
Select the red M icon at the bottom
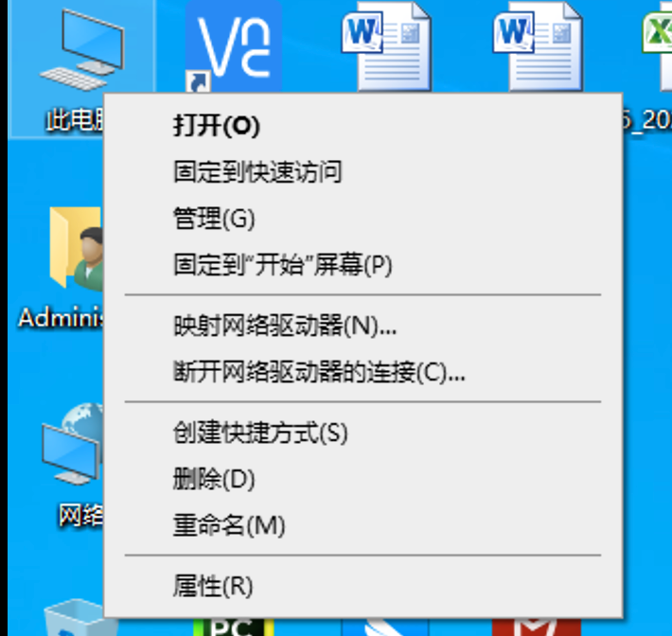click(x=537, y=627)
